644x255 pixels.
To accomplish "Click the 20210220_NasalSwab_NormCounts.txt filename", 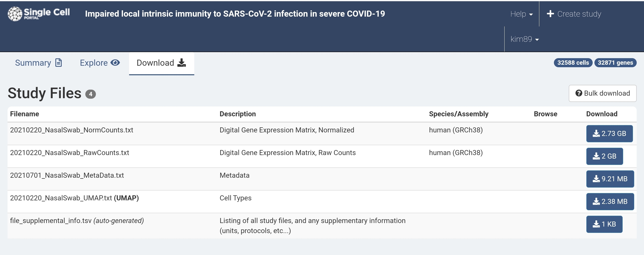I will [71, 130].
